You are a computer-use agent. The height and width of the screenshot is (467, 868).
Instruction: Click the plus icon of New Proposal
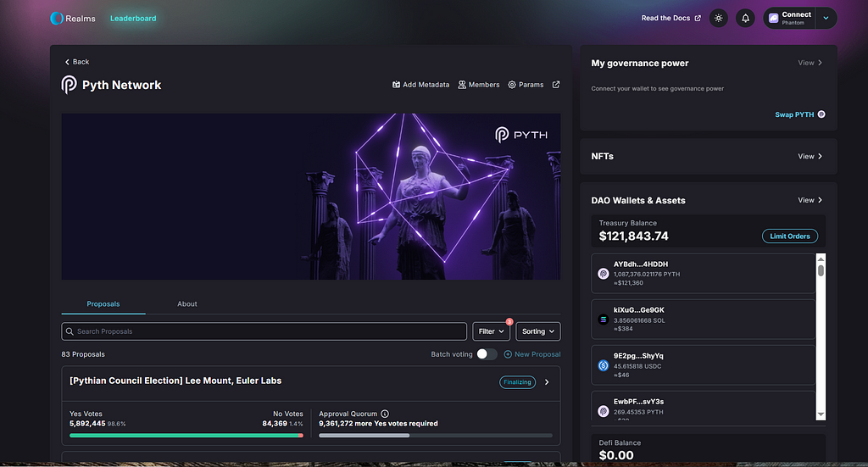click(508, 354)
